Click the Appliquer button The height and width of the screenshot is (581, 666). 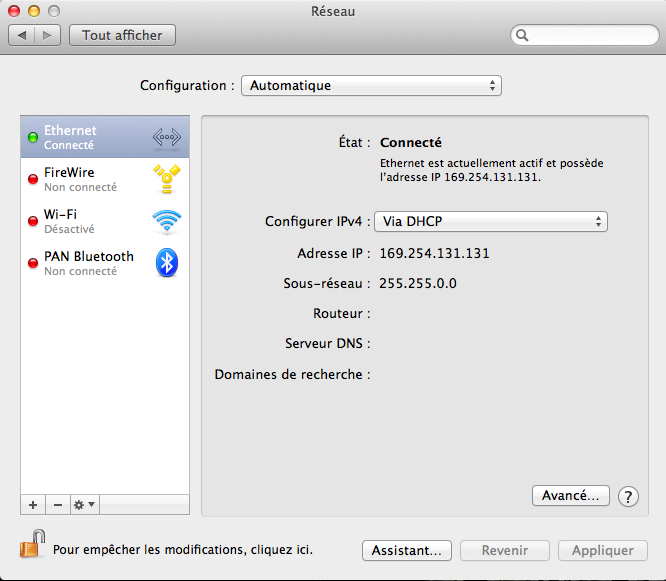pos(603,551)
